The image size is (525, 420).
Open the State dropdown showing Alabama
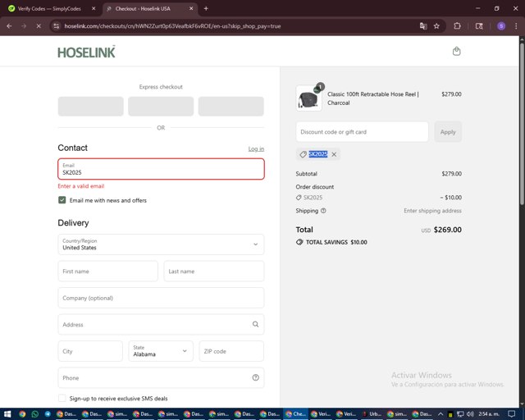[161, 351]
